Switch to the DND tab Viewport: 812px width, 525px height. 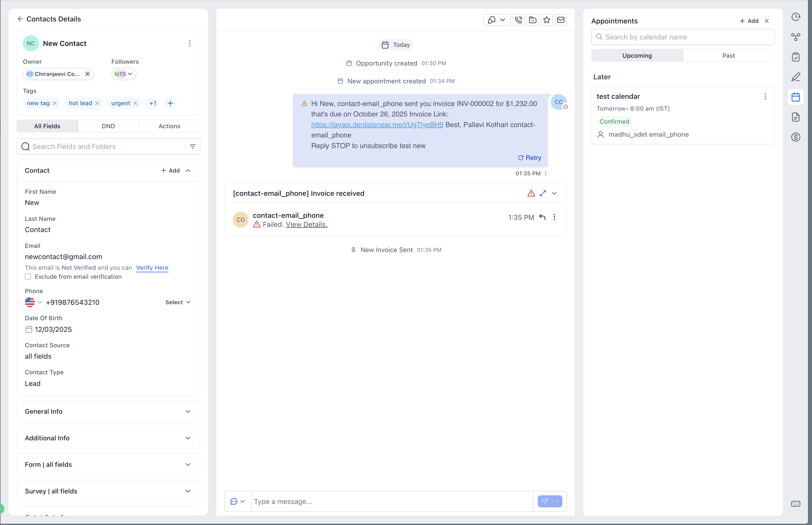point(108,126)
